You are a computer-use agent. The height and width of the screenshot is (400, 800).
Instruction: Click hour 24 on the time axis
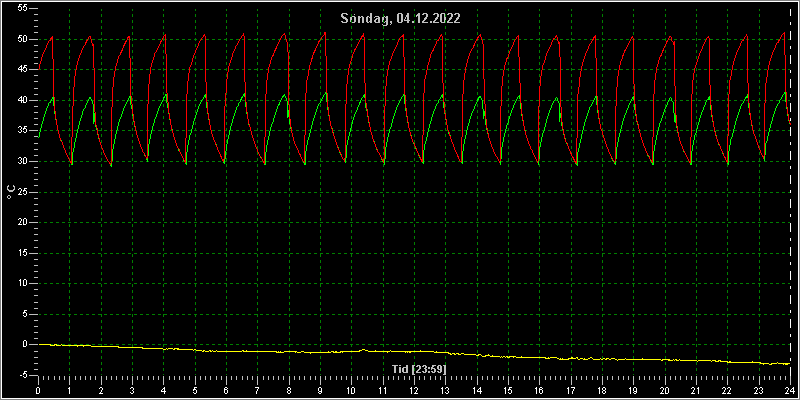(790, 390)
